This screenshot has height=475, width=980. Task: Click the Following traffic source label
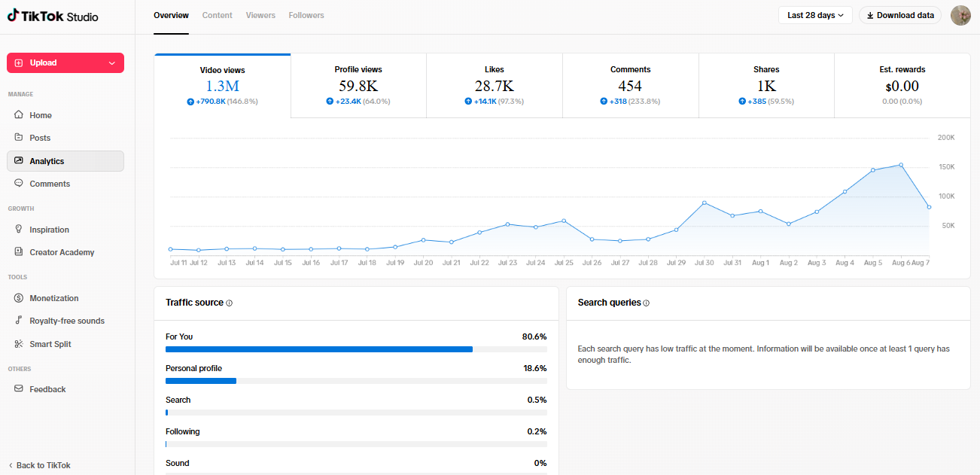coord(183,431)
